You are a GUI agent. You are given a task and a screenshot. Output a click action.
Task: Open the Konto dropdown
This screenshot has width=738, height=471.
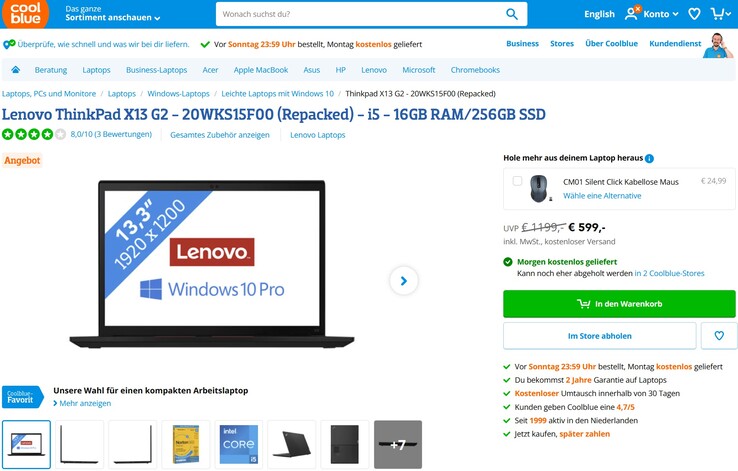point(651,14)
